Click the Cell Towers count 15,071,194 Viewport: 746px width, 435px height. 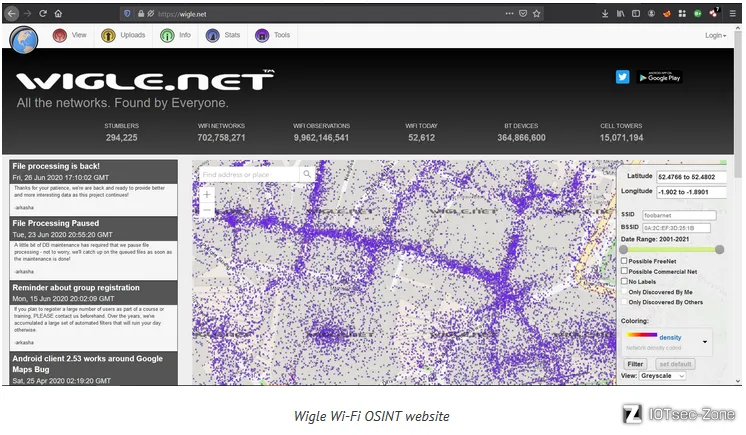point(621,138)
